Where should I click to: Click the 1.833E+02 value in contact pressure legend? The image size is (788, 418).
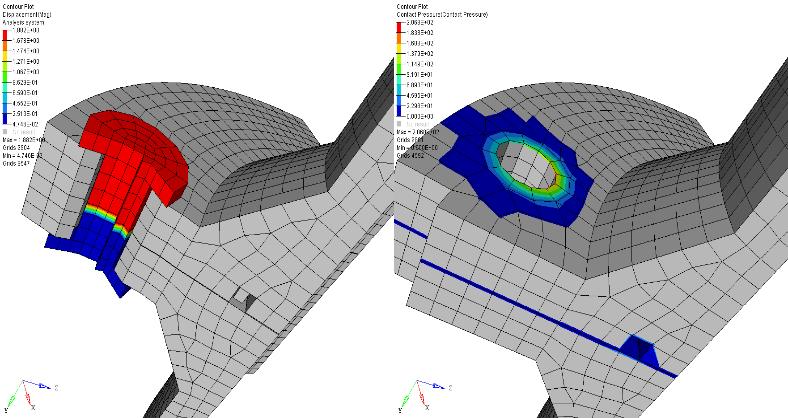(x=419, y=33)
